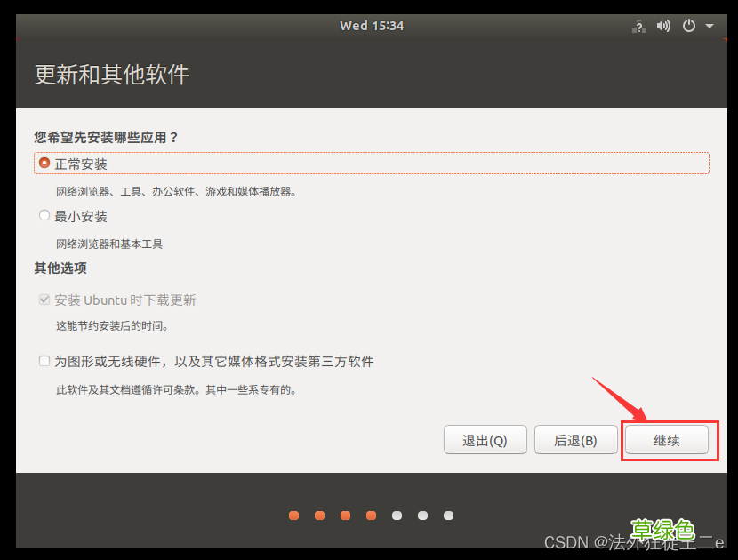
Task: Click the 更新和其他软件 title text
Action: pyautogui.click(x=111, y=75)
